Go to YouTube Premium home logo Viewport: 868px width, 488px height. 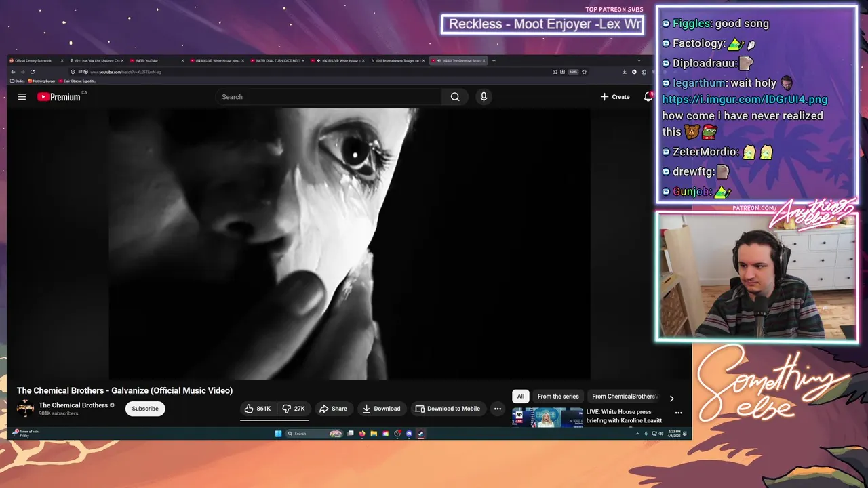(x=59, y=97)
